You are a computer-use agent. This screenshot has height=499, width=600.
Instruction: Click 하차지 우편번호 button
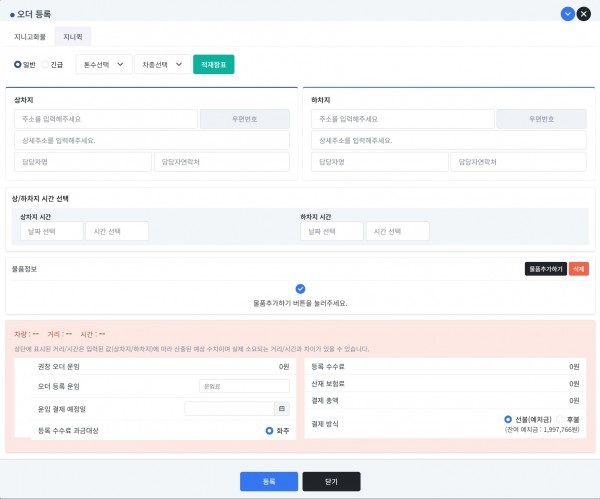[541, 119]
